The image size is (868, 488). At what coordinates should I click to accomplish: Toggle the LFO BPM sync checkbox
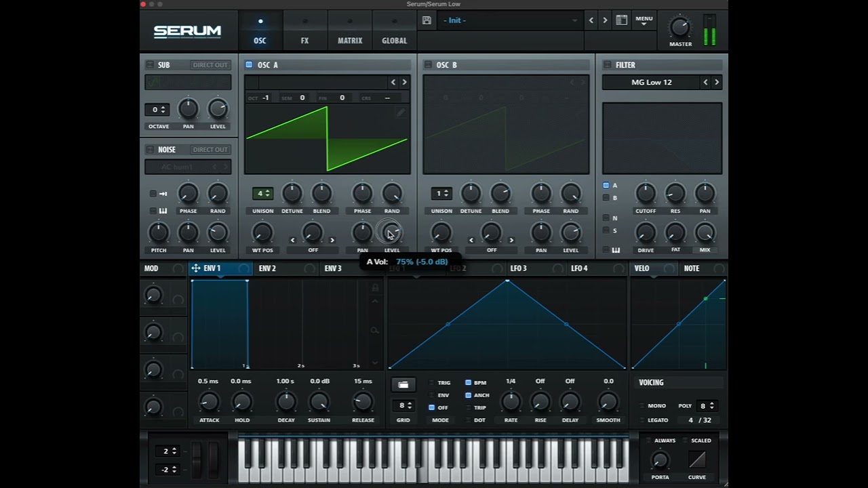coord(468,383)
